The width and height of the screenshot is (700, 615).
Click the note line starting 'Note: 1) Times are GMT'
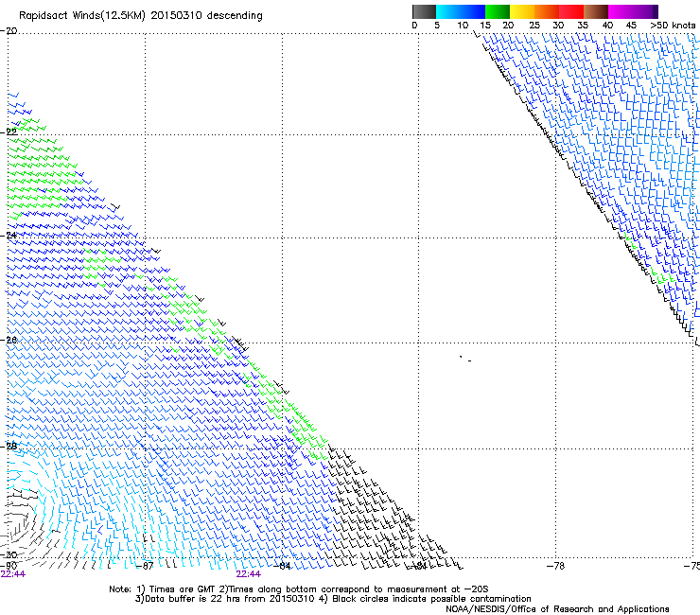point(299,589)
